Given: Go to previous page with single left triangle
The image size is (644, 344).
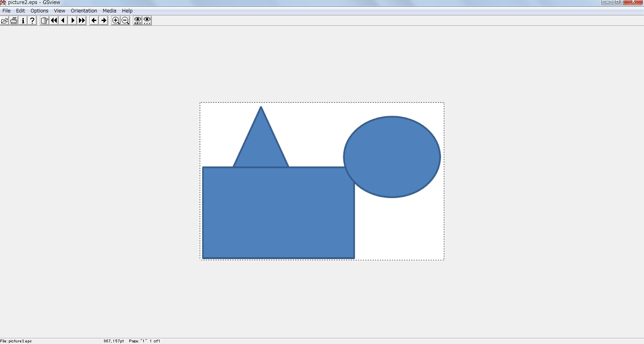Looking at the screenshot, I should click(x=63, y=21).
